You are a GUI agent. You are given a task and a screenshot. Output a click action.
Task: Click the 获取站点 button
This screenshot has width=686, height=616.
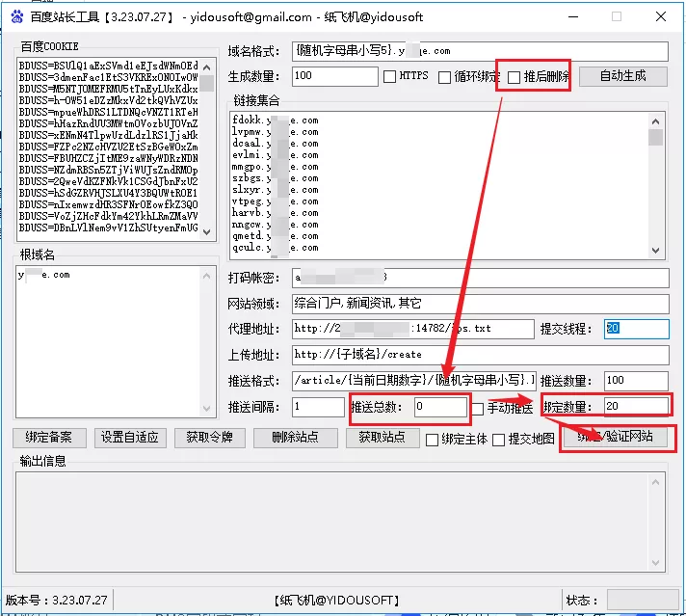pyautogui.click(x=382, y=438)
